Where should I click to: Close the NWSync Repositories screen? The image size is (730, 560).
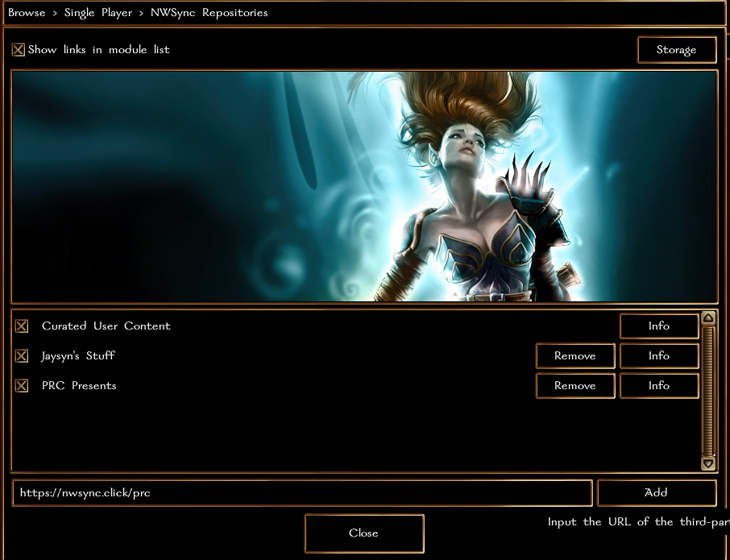click(x=363, y=533)
